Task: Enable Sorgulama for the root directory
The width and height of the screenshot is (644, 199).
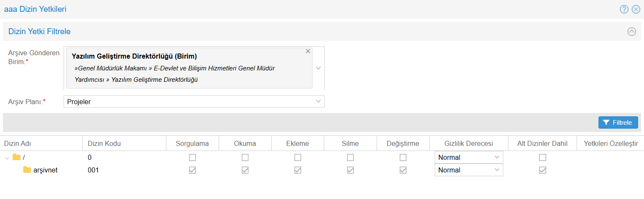Action: (192, 158)
